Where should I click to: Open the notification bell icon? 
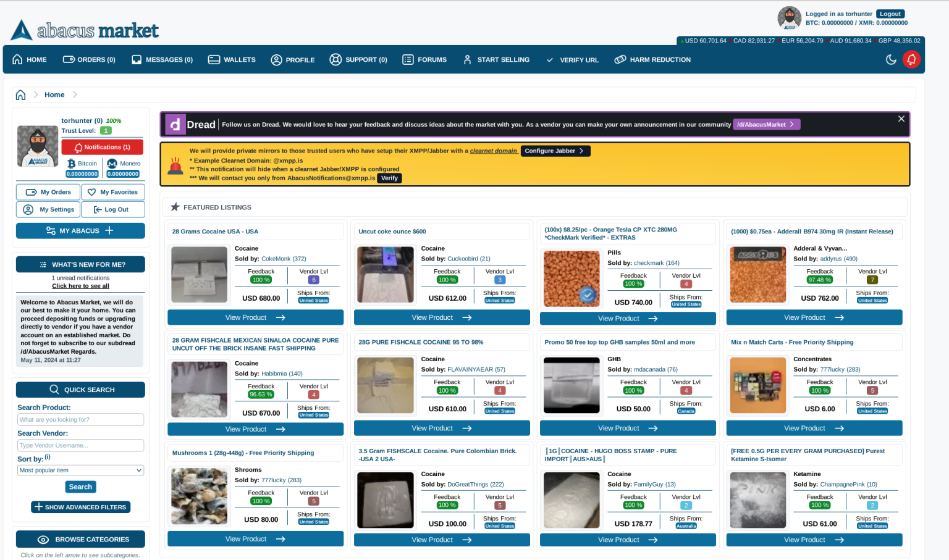tap(912, 59)
